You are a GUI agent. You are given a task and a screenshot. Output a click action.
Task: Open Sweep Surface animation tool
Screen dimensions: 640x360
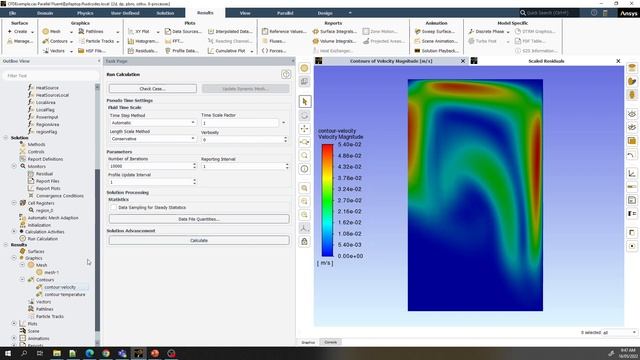pos(434,31)
